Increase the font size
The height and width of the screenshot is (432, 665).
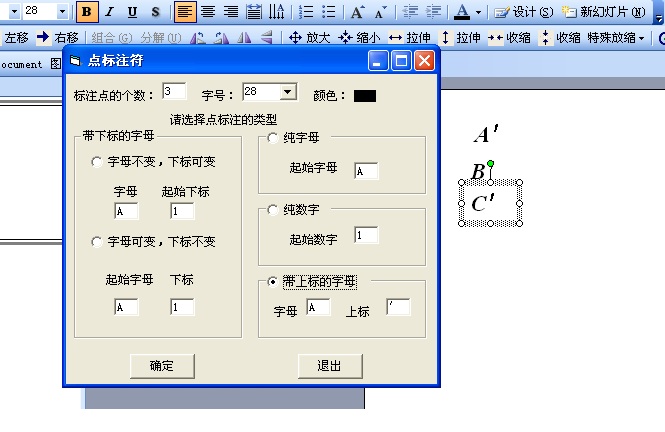tap(357, 12)
